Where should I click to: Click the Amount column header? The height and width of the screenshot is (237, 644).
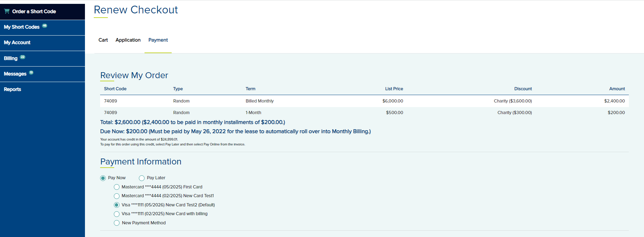coord(617,89)
